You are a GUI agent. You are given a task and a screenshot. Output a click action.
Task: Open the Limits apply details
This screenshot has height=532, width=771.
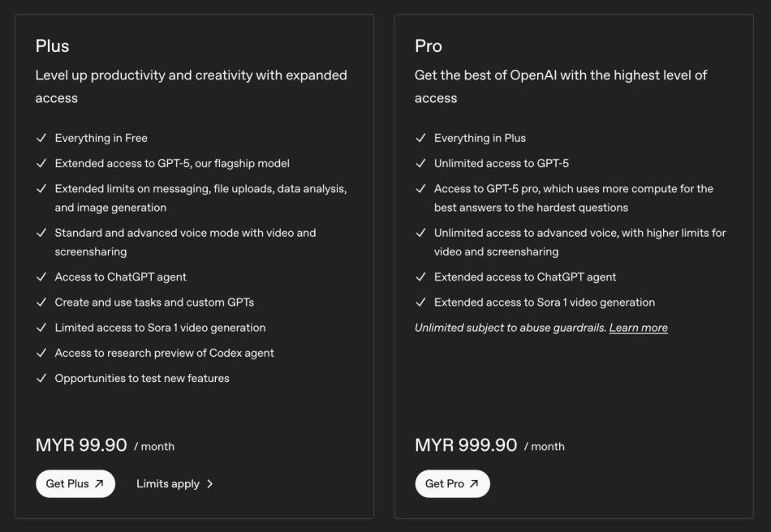(x=169, y=483)
